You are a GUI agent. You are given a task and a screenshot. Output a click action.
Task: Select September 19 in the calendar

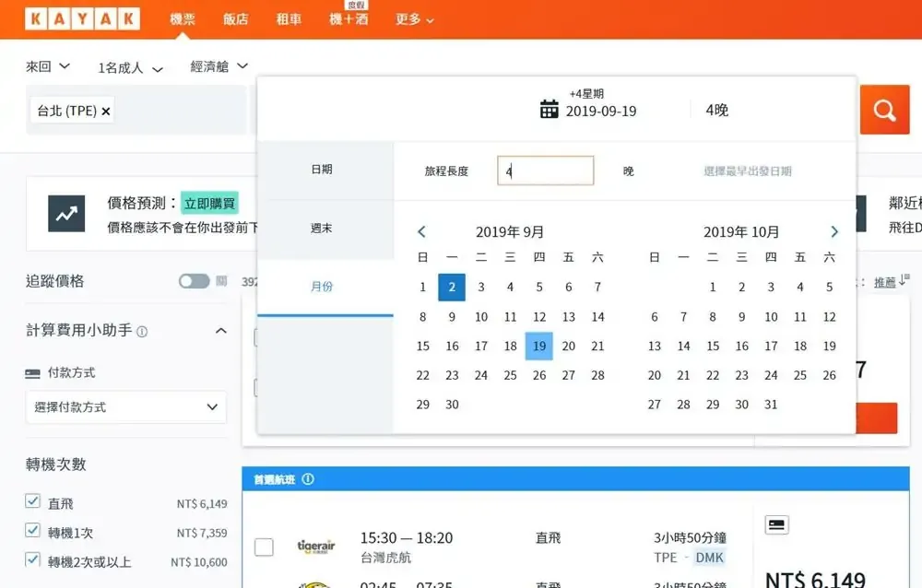tap(539, 347)
